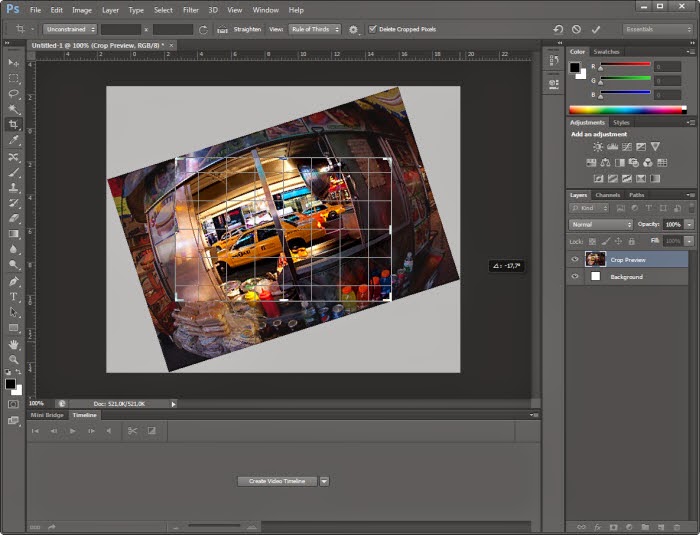Select the Gradient tool

click(x=13, y=234)
